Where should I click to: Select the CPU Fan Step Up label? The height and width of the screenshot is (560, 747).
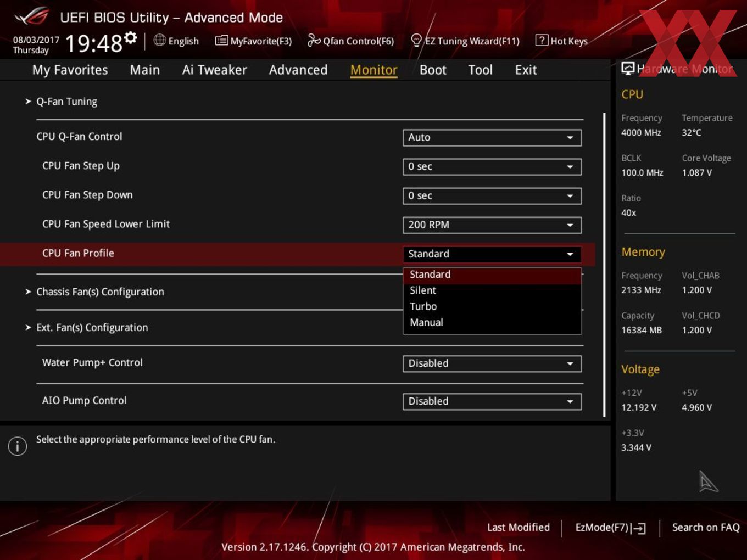point(81,166)
